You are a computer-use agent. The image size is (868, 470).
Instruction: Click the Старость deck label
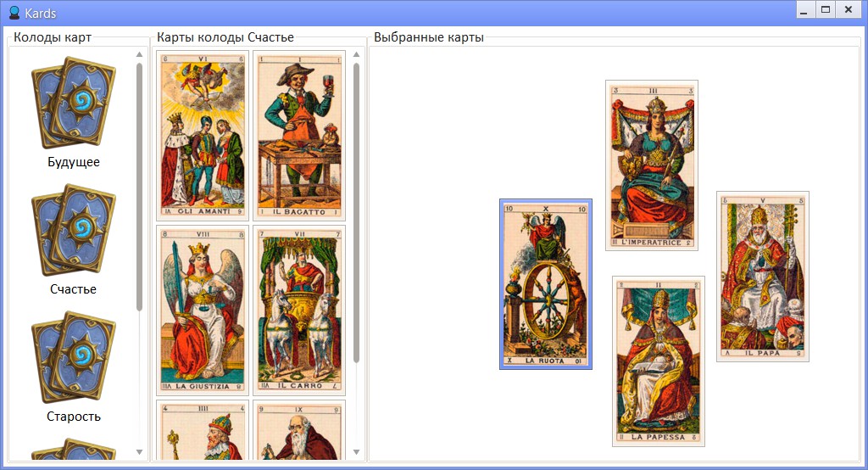74,417
